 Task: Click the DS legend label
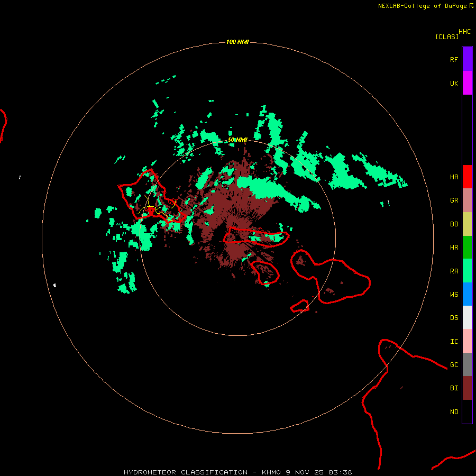coord(454,318)
